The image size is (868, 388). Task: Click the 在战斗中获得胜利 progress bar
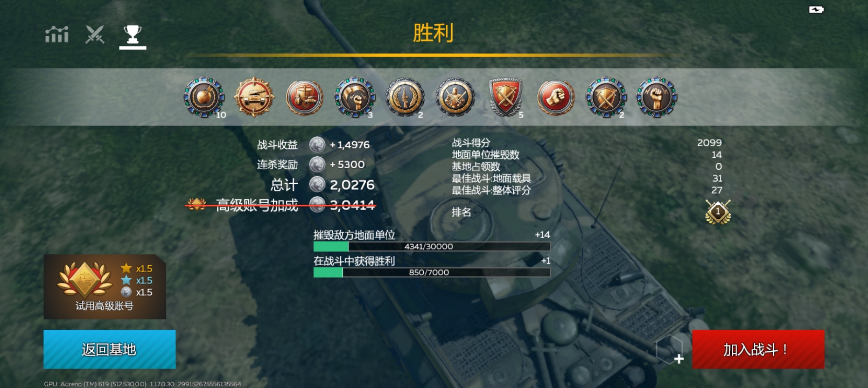tap(432, 272)
